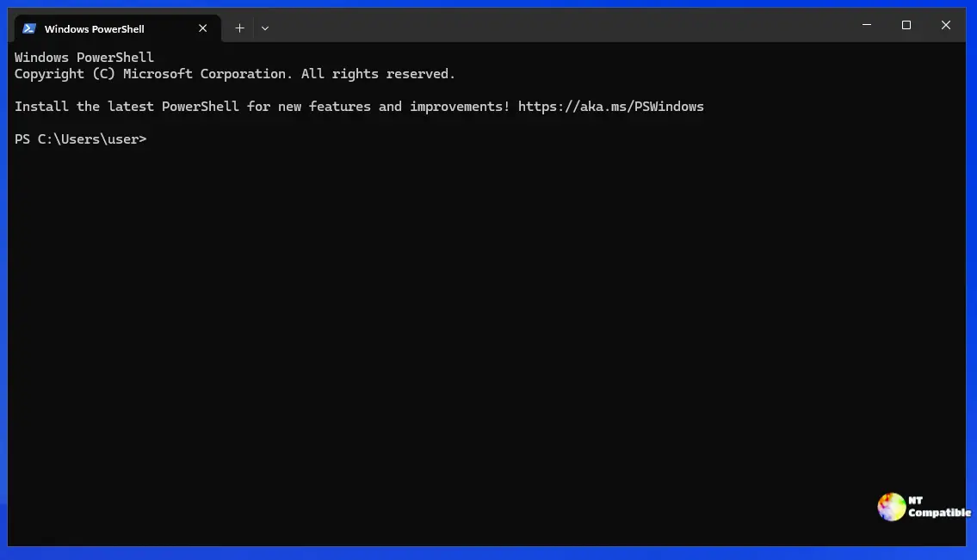Close the terminal window with X

946,26
